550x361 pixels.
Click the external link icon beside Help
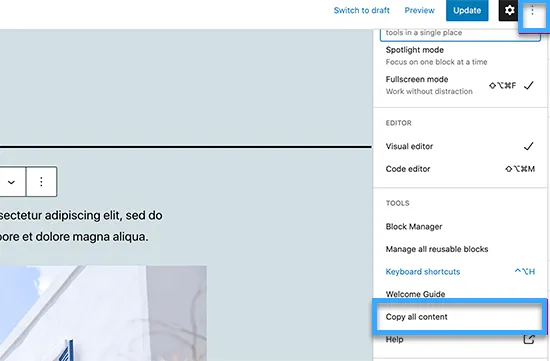[x=529, y=339]
